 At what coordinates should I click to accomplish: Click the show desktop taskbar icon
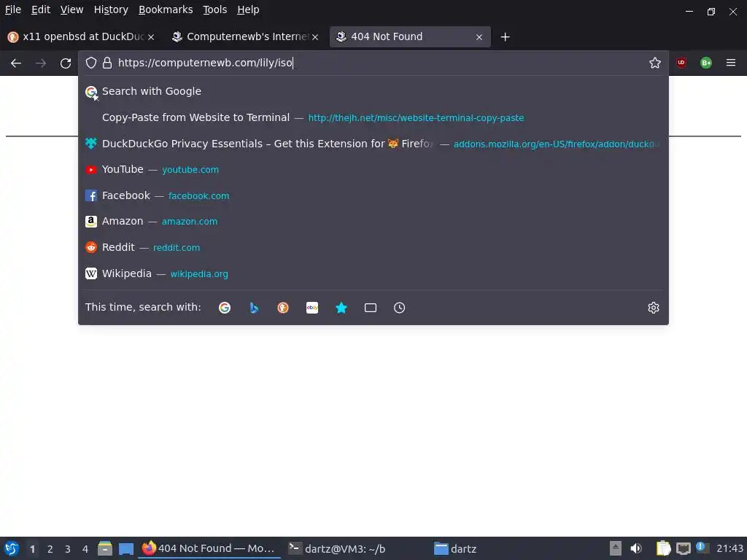tap(125, 549)
